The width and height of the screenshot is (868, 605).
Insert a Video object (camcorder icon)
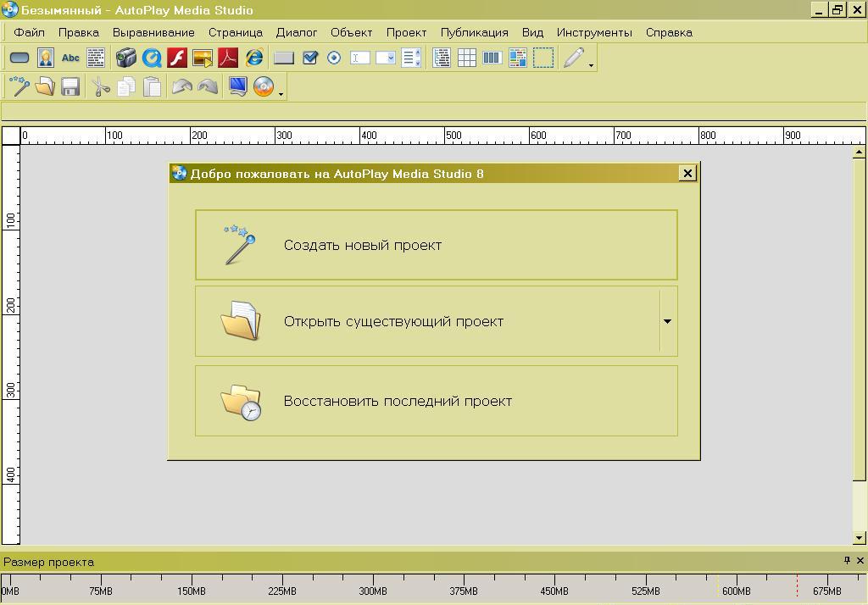[126, 58]
